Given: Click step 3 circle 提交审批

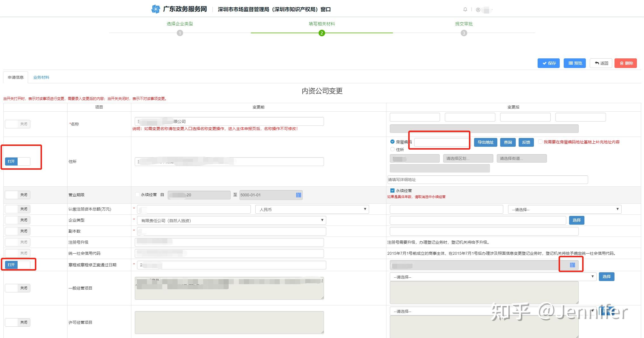Looking at the screenshot, I should [464, 33].
